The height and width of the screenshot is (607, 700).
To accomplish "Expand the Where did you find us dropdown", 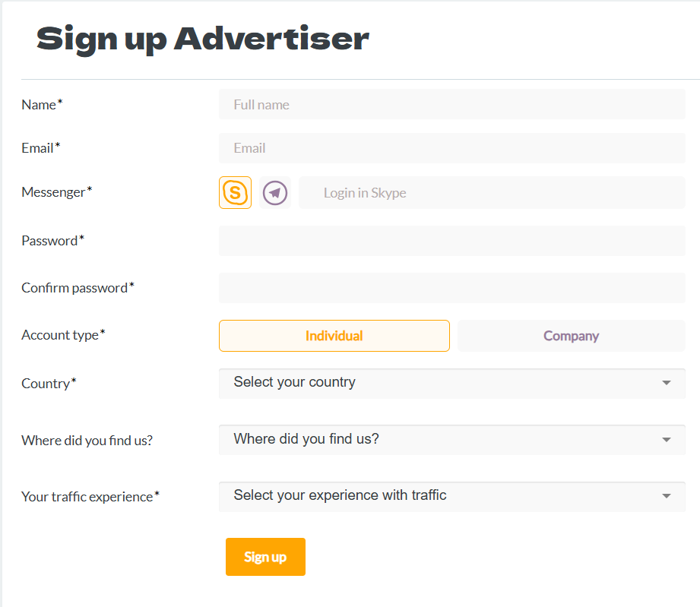I will (x=452, y=440).
